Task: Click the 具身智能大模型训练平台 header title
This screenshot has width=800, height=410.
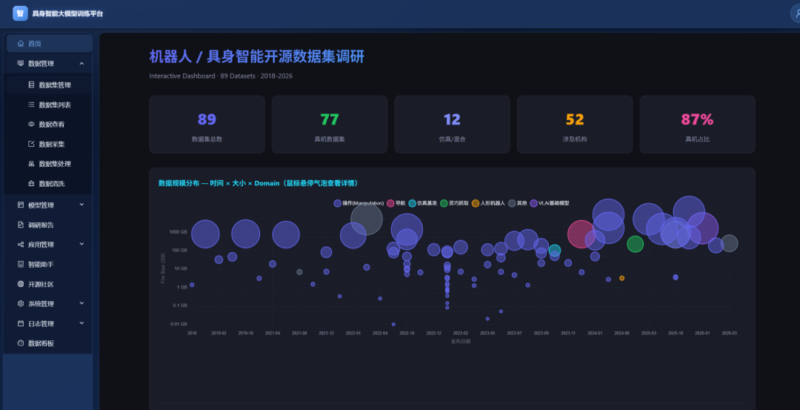Action: [67, 14]
